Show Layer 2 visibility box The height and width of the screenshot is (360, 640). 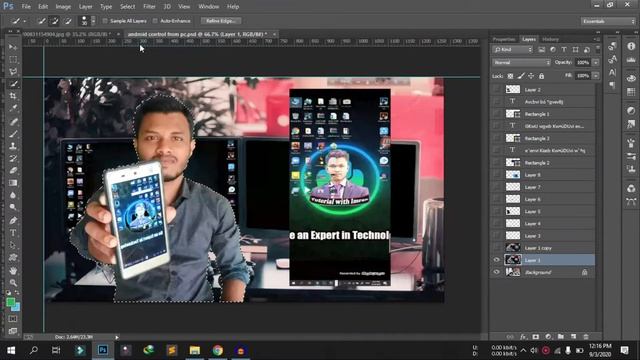click(x=497, y=89)
